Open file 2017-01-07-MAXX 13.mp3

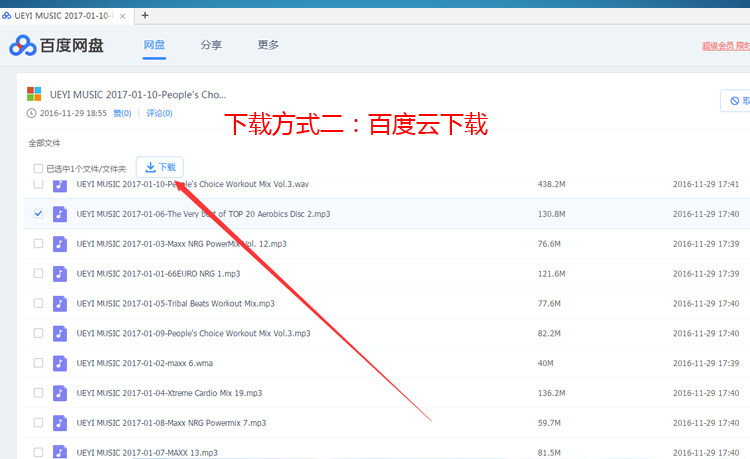(x=147, y=452)
